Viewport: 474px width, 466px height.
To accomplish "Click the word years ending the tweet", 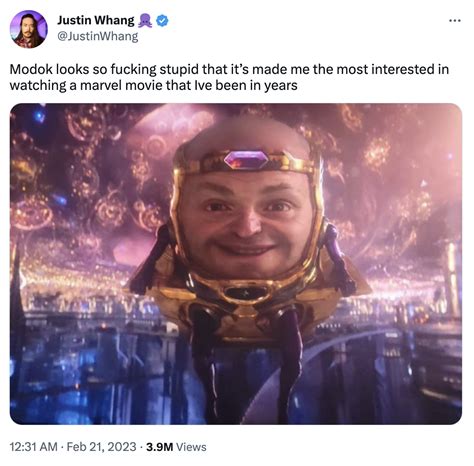I will coord(281,86).
